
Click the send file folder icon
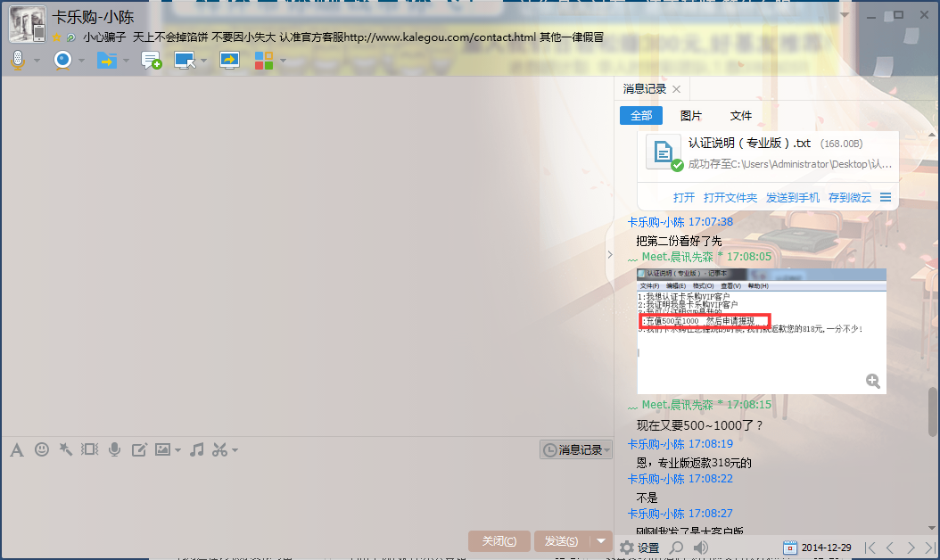[x=106, y=60]
